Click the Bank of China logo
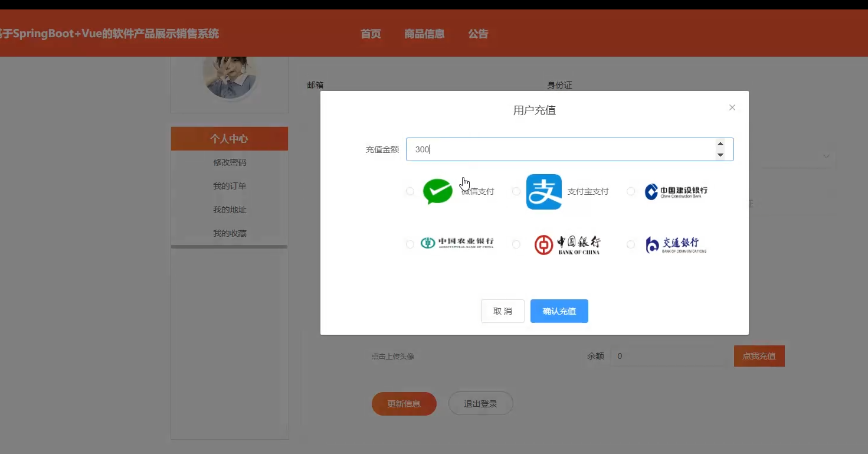Image resolution: width=868 pixels, height=454 pixels. click(x=568, y=244)
